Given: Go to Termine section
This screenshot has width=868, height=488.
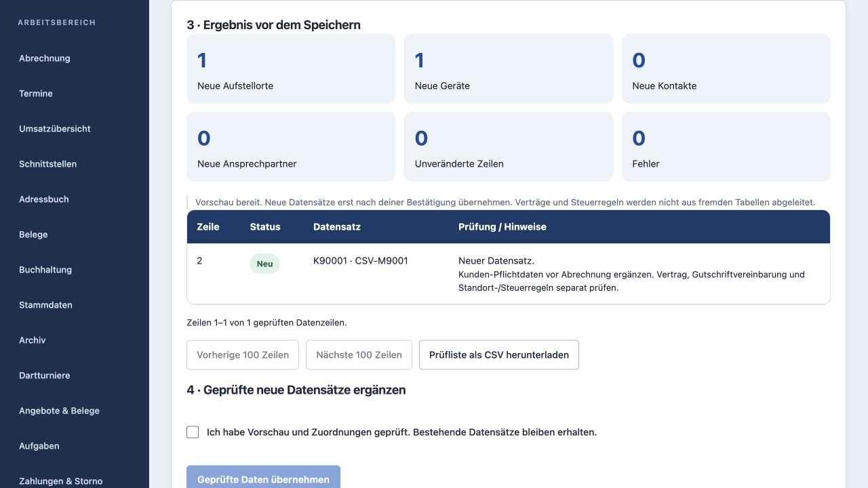Looking at the screenshot, I should pyautogui.click(x=36, y=94).
